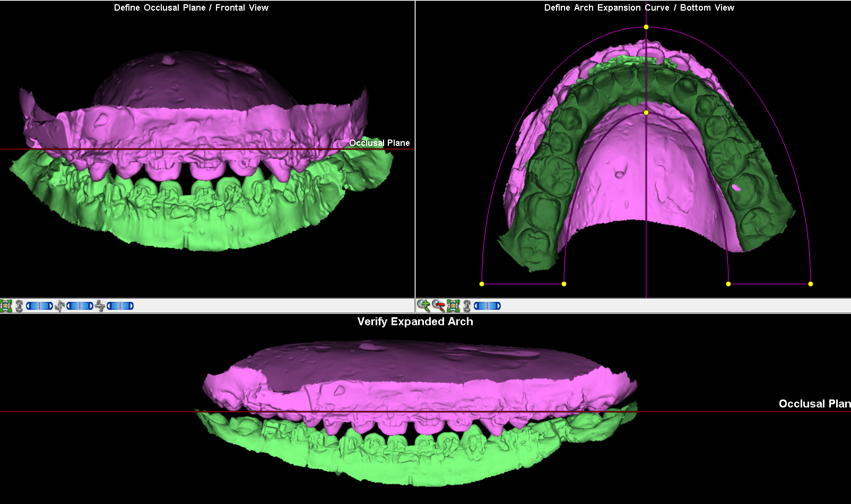Viewport: 851px width, 504px height.
Task: Click left arrow of Bottom View rotation slider
Action: coord(476,306)
